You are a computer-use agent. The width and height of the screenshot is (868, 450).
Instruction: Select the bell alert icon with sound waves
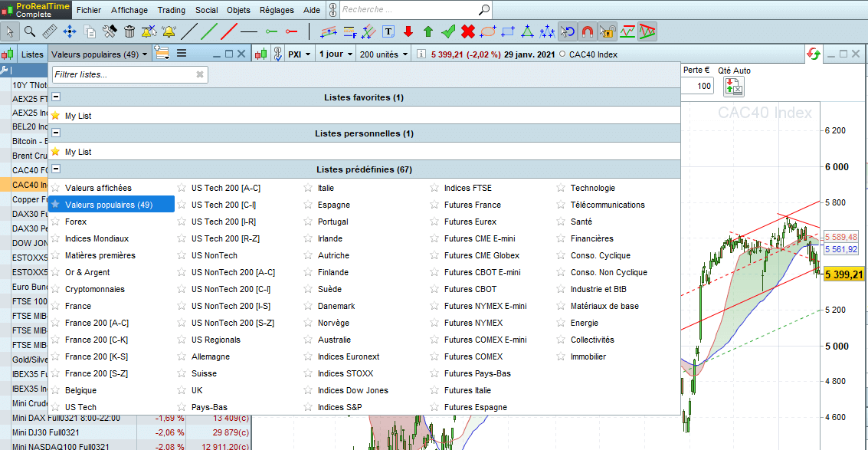[x=169, y=31]
